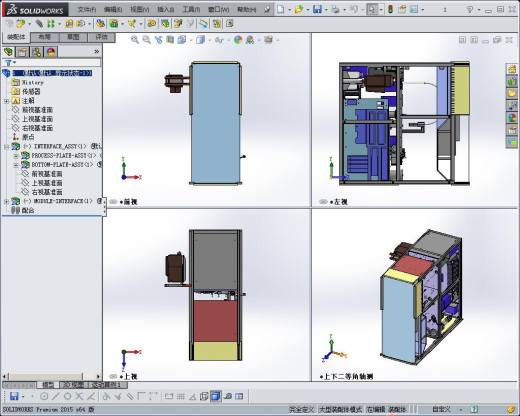Toggle the link views icon beside 左视 label
This screenshot has width=520, height=416.
coord(323,202)
